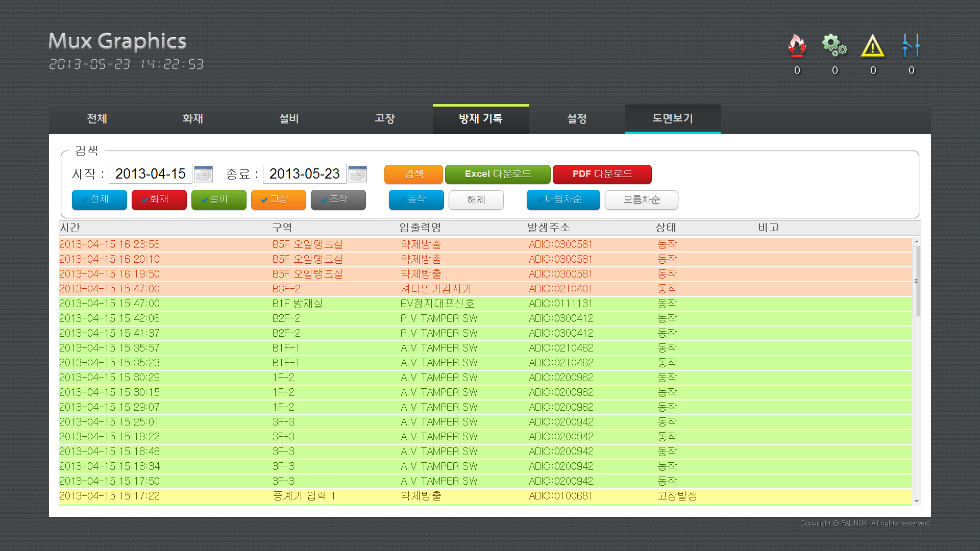The width and height of the screenshot is (980, 551).
Task: Click the 시간 column header
Action: [x=70, y=228]
